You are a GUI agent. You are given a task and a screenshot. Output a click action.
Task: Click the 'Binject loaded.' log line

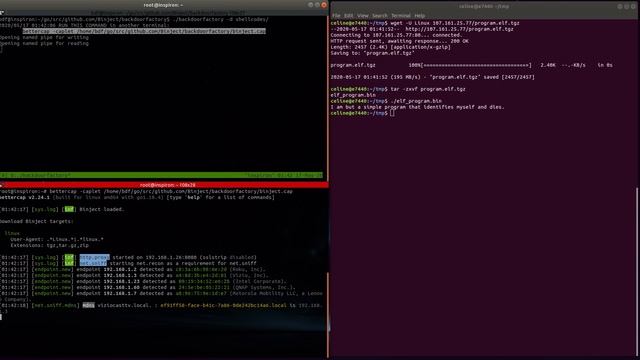point(62,209)
